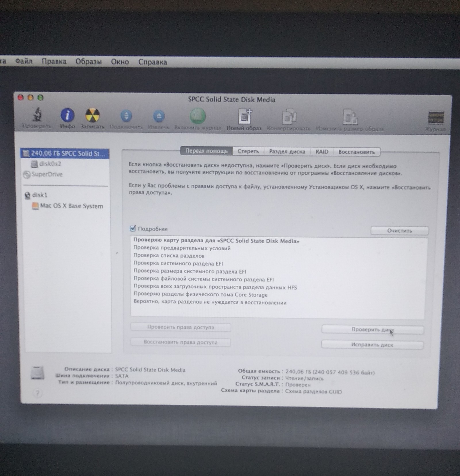Open the Правка menu
Screen dimensions: 460x476
pyautogui.click(x=54, y=61)
